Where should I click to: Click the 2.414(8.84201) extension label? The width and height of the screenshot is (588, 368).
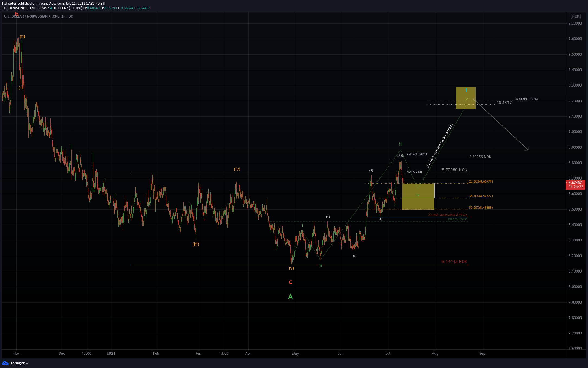(417, 154)
